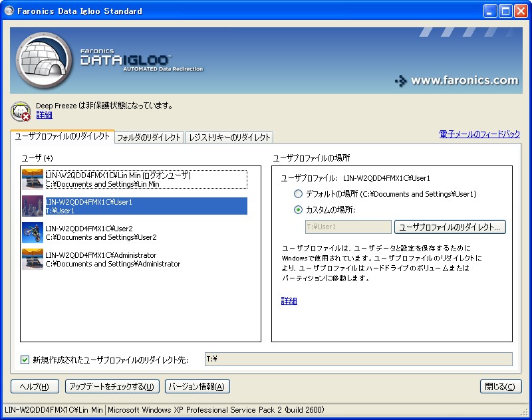The height and width of the screenshot is (420, 532).
Task: Switch to フォルダのリダイレクト tab
Action: [149, 138]
